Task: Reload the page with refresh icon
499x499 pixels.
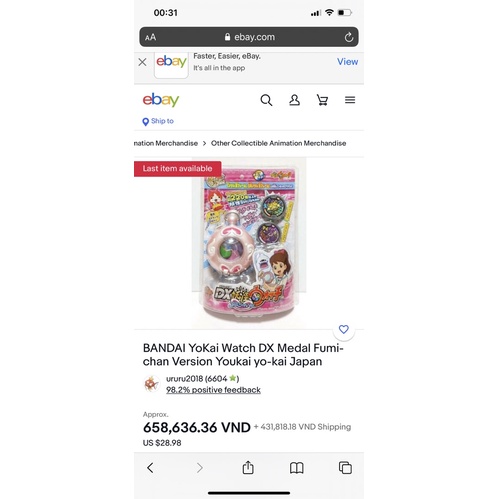Action: 349,37
